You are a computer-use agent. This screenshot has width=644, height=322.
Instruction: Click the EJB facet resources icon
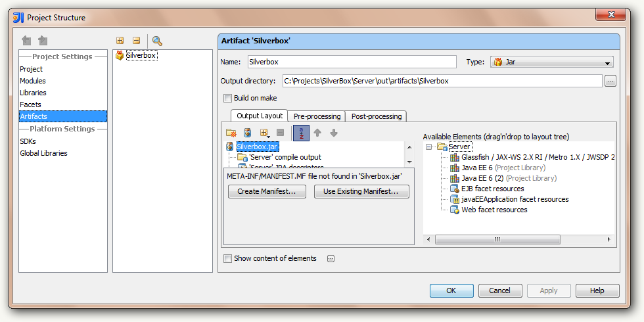click(454, 189)
